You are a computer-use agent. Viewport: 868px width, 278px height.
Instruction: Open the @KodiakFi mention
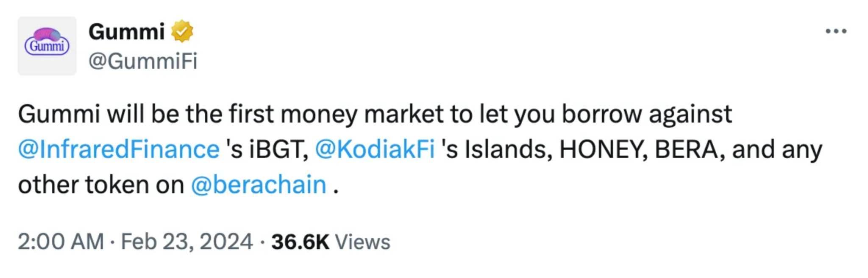click(375, 149)
